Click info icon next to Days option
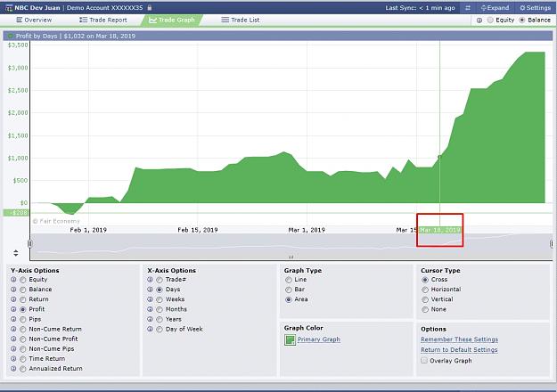 (151, 290)
